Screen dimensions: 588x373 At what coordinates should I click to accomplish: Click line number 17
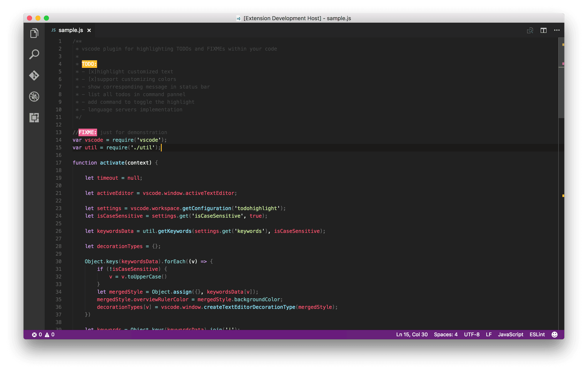tap(58, 163)
